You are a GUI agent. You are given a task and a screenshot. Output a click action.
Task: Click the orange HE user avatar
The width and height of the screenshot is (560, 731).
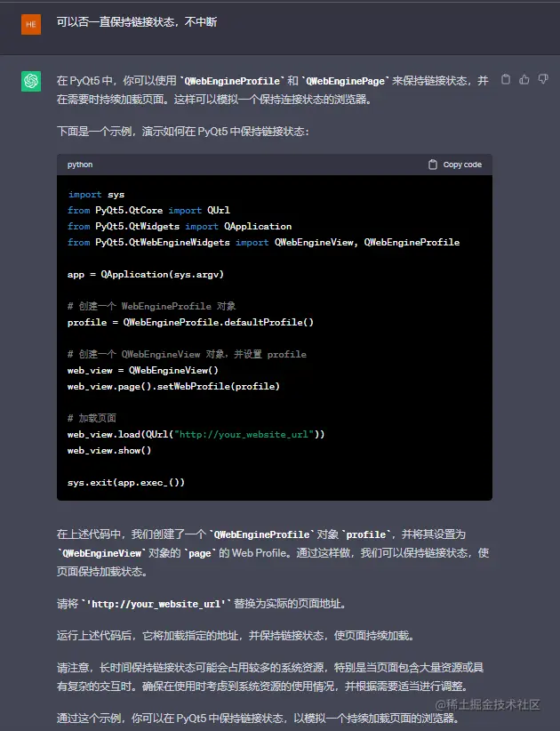[31, 24]
